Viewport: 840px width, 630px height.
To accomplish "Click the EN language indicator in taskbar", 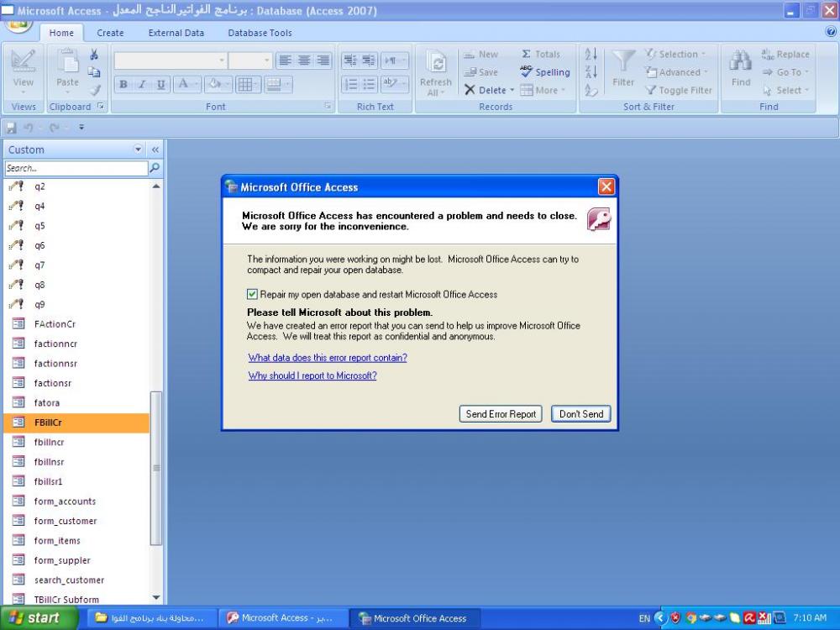I will tap(644, 618).
